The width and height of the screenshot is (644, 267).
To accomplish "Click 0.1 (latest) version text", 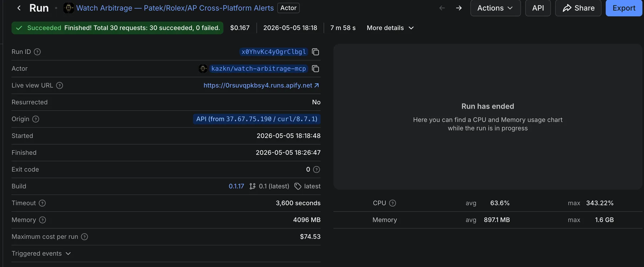I will click(x=274, y=186).
